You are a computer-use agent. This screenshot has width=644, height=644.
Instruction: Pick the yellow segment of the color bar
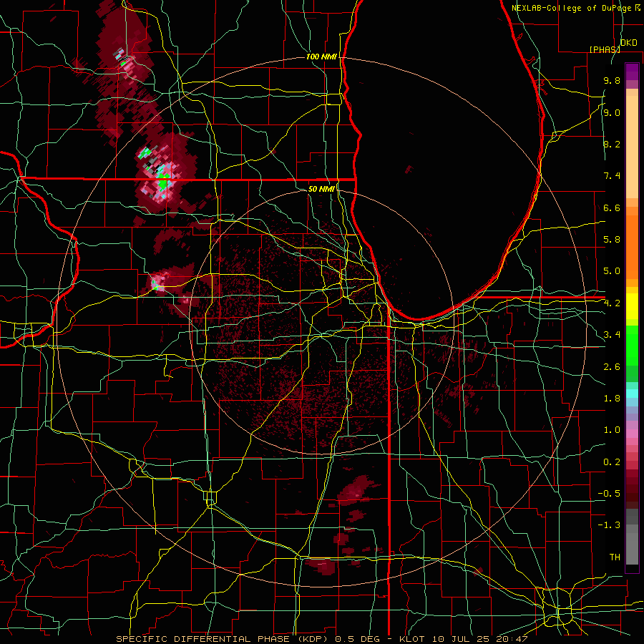click(632, 306)
